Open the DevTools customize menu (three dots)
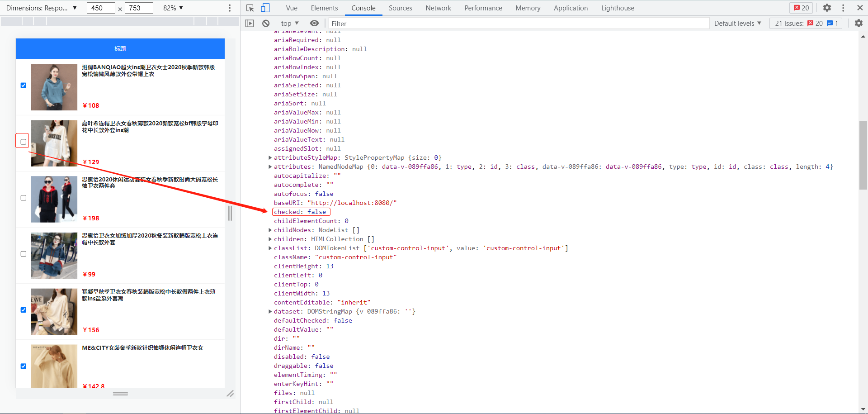Viewport: 868px width, 414px height. pos(843,8)
